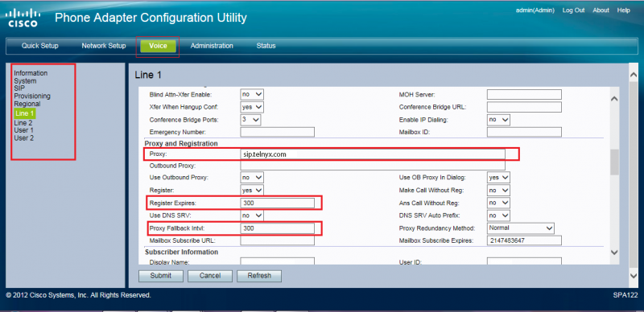
Task: Open the Administration tab
Action: tap(212, 46)
